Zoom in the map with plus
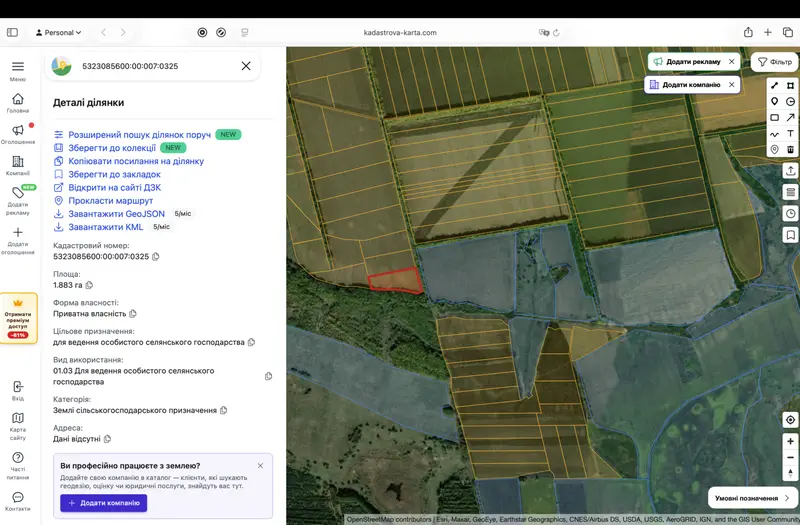This screenshot has width=800, height=525. tap(790, 441)
